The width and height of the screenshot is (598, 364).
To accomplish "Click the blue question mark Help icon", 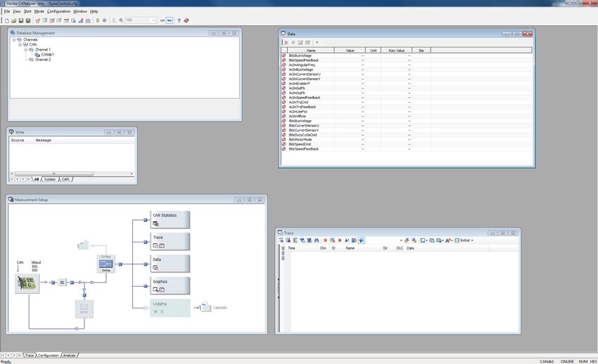I will pyautogui.click(x=179, y=20).
